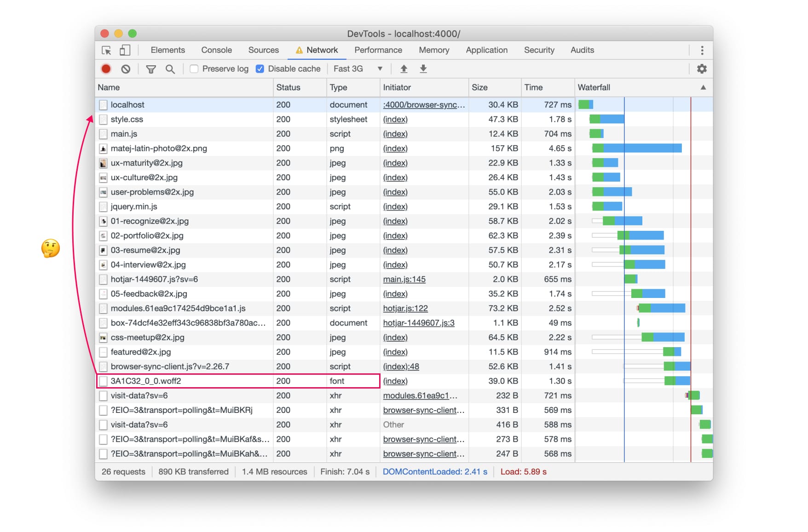Open the Fast 3G throttling dropdown
This screenshot has height=532, width=808.
pyautogui.click(x=358, y=69)
